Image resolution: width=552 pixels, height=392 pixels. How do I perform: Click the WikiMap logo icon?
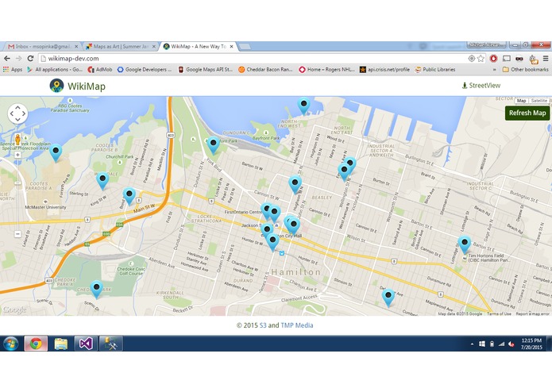(x=56, y=86)
